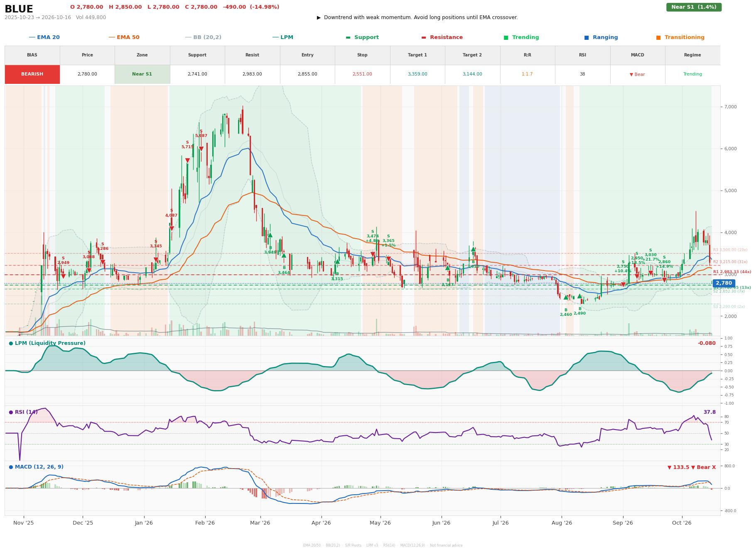Click the RSI cell value 38
Image resolution: width=756 pixels, height=552 pixels.
tap(582, 74)
